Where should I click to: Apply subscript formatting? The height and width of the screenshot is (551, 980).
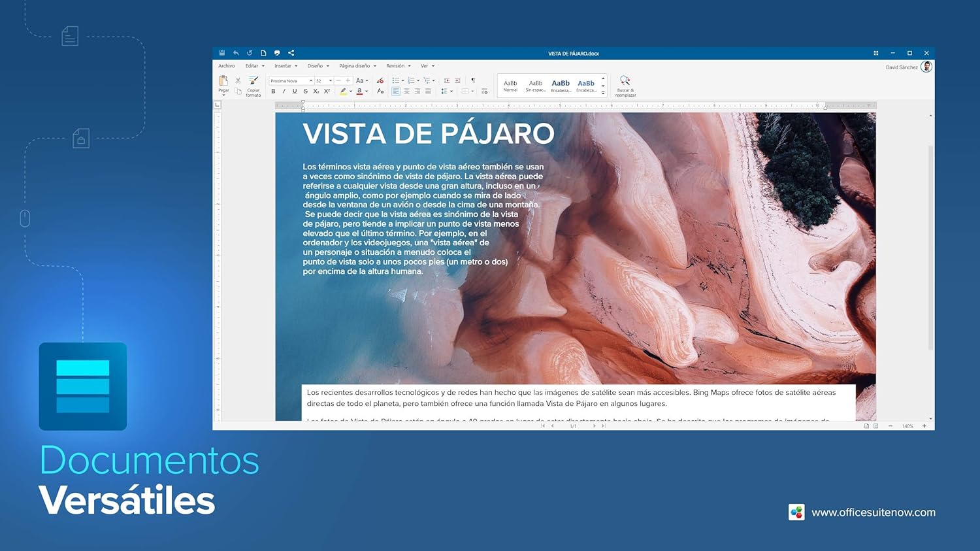click(x=316, y=92)
